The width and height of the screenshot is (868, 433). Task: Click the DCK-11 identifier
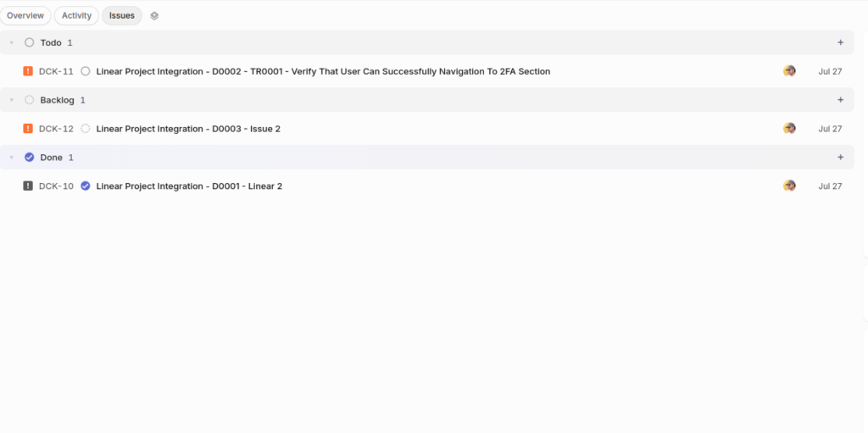(x=56, y=71)
